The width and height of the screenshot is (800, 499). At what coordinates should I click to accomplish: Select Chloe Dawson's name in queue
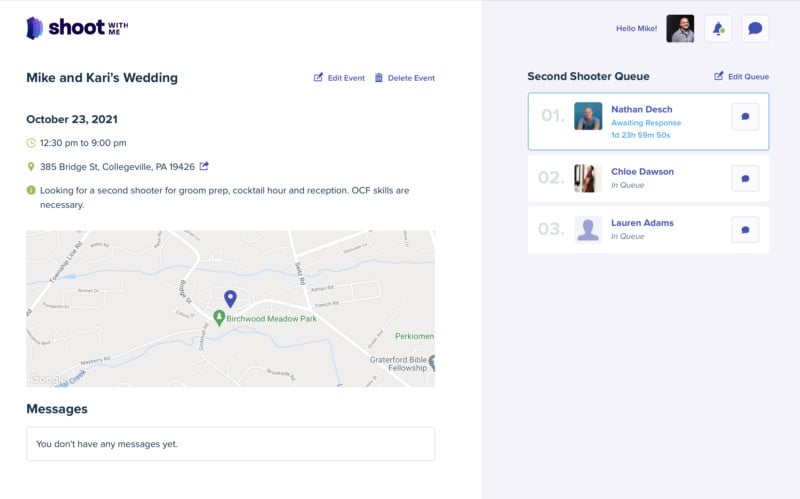[x=642, y=172]
